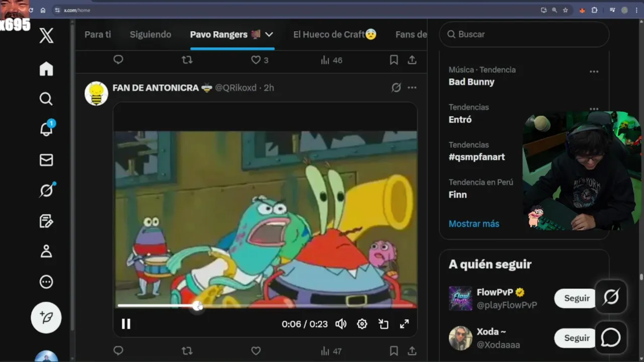
Task: Repost the SpongeBob video post
Action: tap(187, 351)
